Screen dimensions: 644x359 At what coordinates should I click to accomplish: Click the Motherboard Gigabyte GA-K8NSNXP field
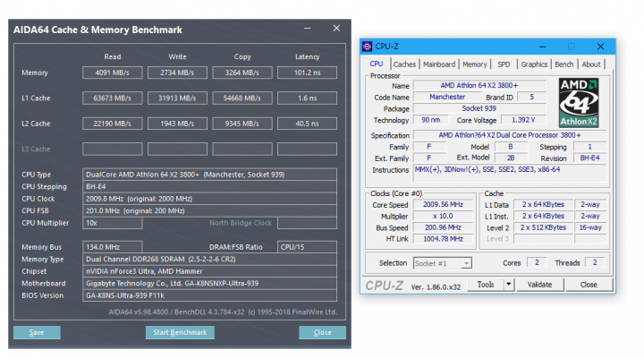coord(209,283)
